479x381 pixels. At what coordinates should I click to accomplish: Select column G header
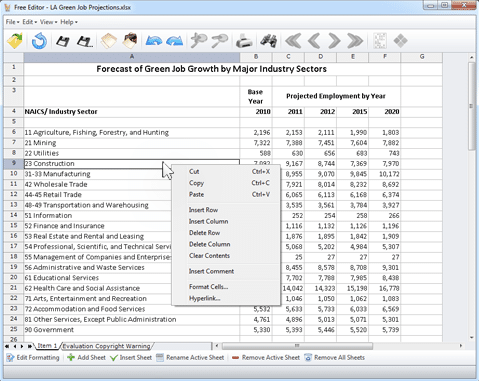[422, 57]
